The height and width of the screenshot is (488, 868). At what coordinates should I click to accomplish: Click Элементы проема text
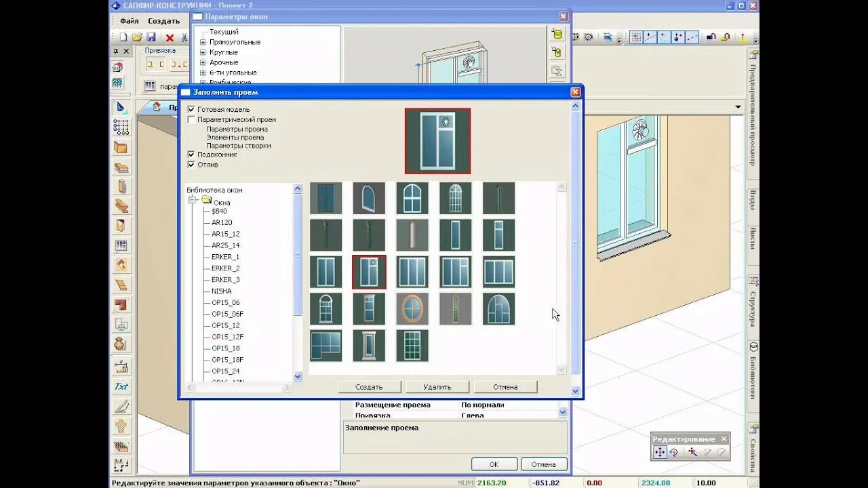(235, 138)
